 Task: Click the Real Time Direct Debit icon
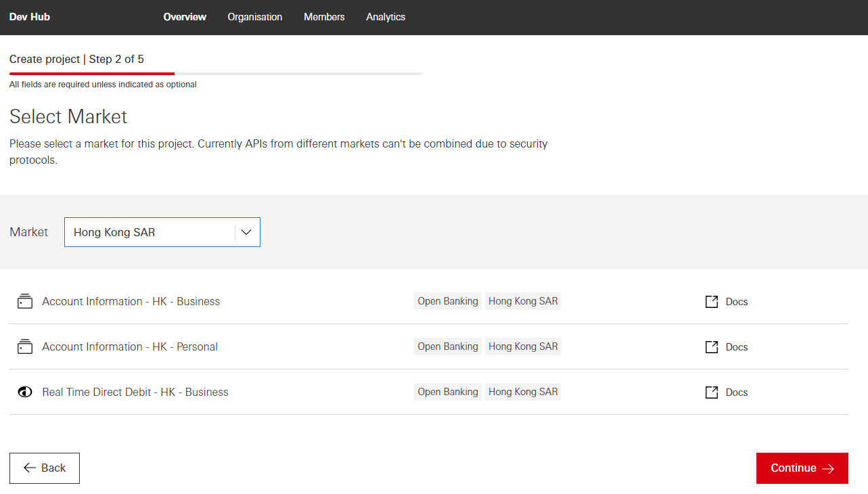point(25,392)
